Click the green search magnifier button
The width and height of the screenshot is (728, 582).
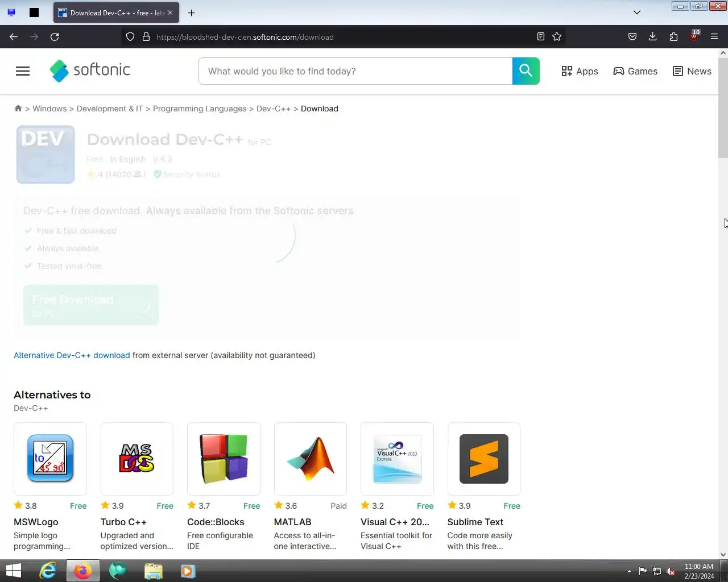[526, 71]
